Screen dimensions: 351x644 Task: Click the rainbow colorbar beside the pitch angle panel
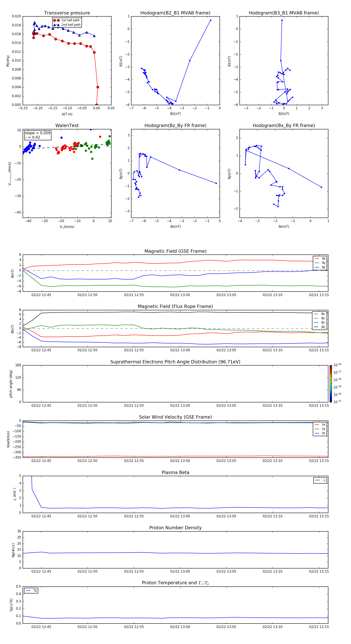tap(331, 384)
